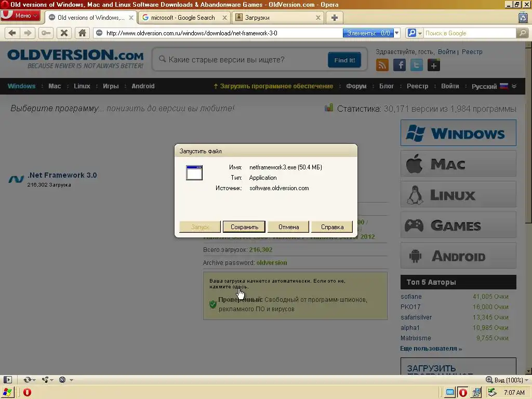Click the Windows category banner
This screenshot has height=399, width=532.
click(458, 132)
